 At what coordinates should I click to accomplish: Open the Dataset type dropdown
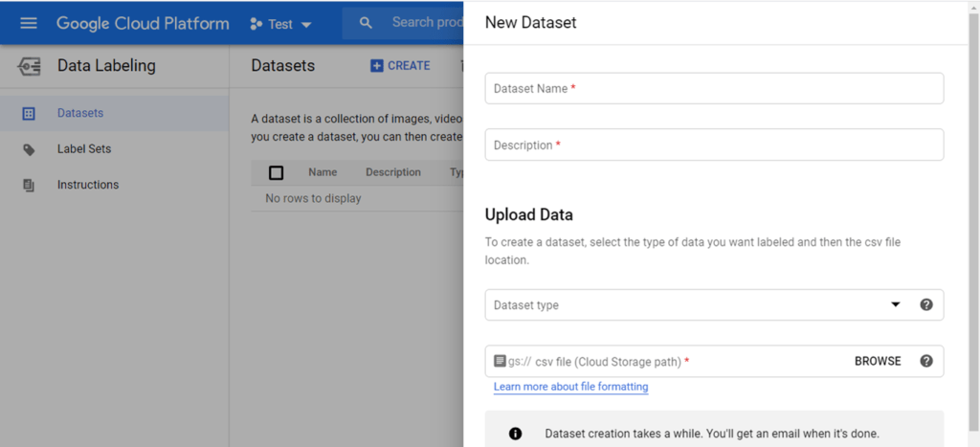pyautogui.click(x=714, y=304)
